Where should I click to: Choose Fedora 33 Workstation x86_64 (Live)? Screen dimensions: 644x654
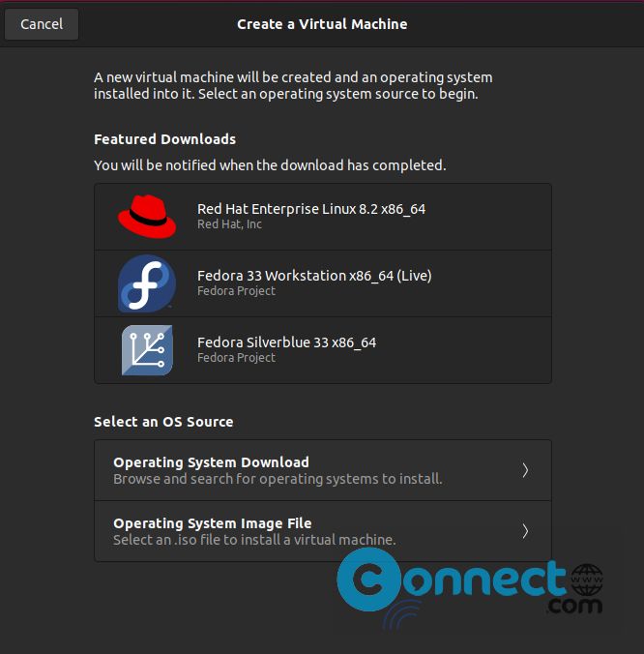pos(323,283)
